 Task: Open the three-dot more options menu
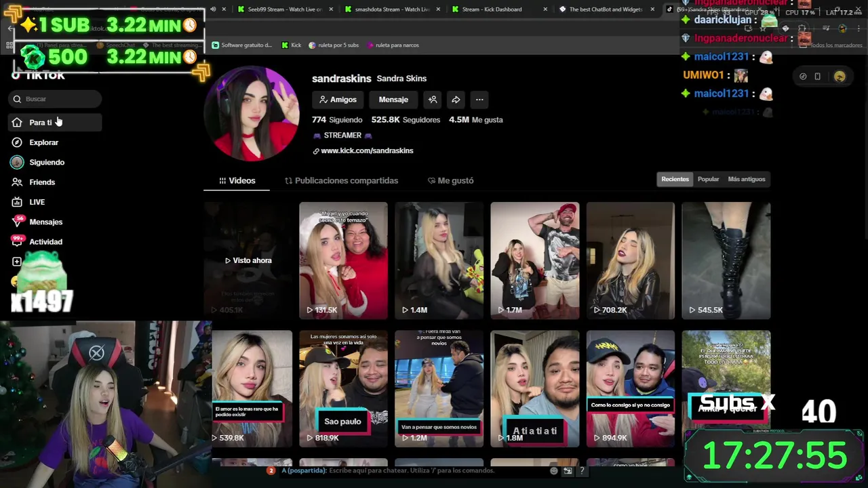(x=479, y=100)
